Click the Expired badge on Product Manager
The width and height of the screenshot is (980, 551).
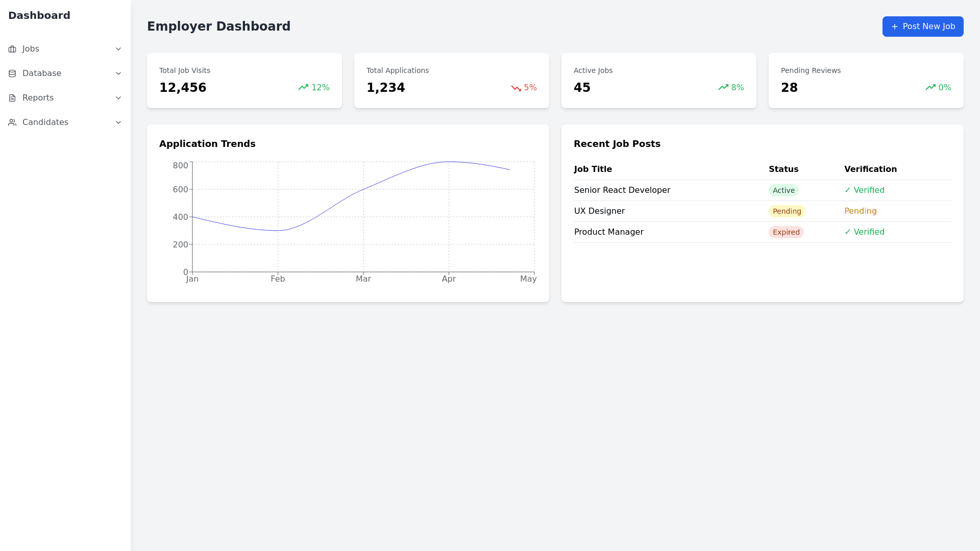[786, 232]
